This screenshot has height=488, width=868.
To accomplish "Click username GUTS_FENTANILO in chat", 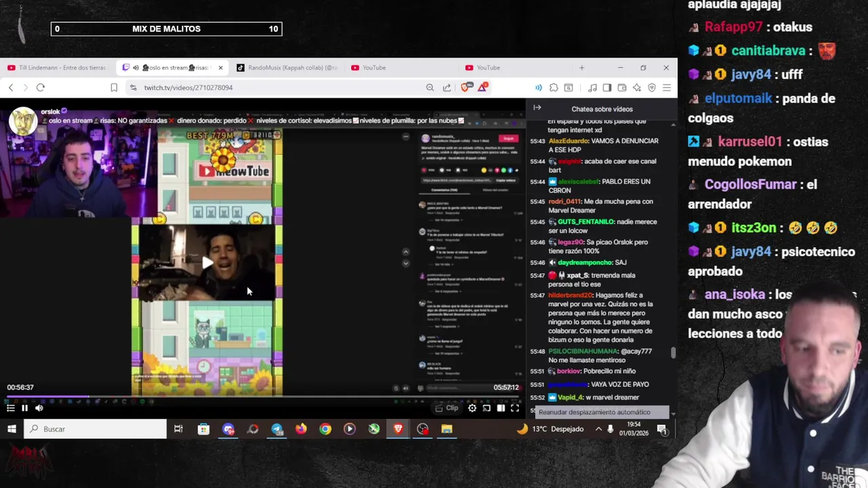I will tap(586, 222).
